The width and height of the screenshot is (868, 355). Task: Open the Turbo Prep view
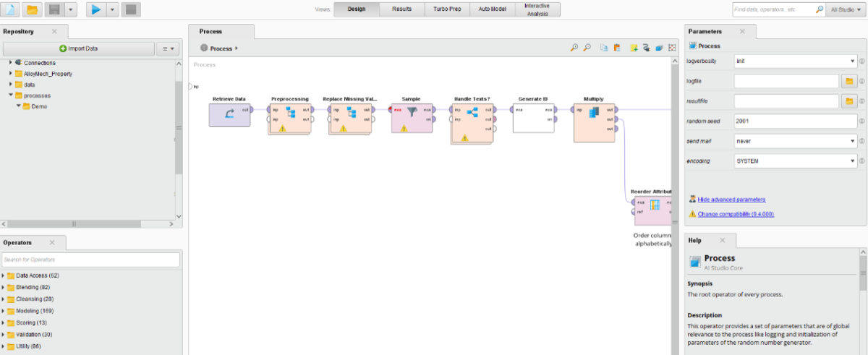[448, 9]
